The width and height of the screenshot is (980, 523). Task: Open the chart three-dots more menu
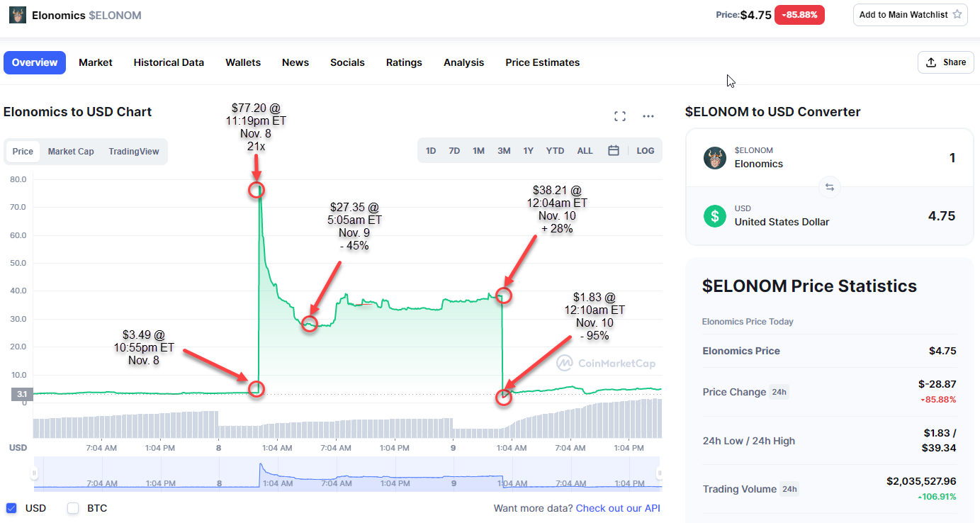pos(648,116)
